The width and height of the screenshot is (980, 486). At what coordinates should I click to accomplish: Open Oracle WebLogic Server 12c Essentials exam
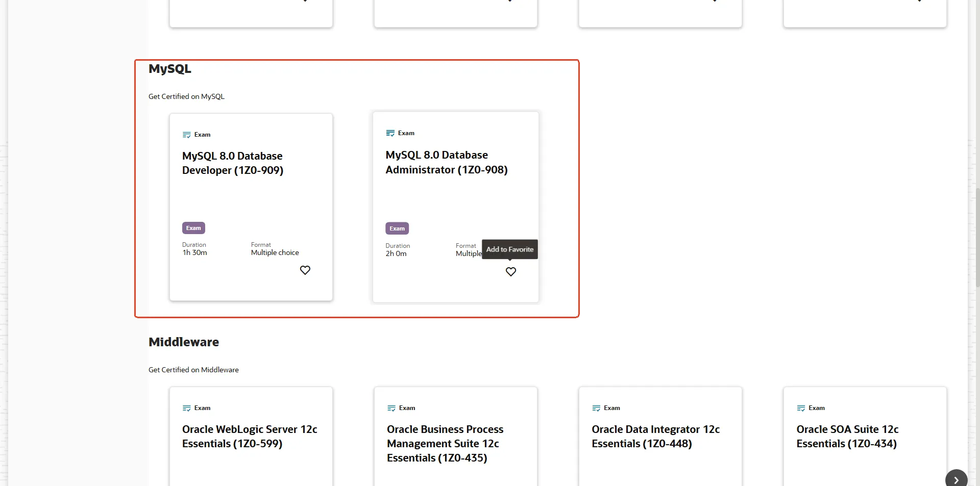pos(250,437)
